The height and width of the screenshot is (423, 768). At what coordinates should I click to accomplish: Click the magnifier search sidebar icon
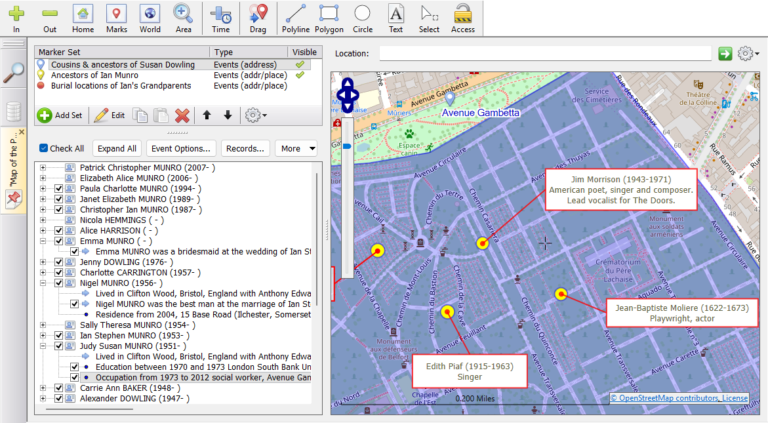pyautogui.click(x=13, y=73)
